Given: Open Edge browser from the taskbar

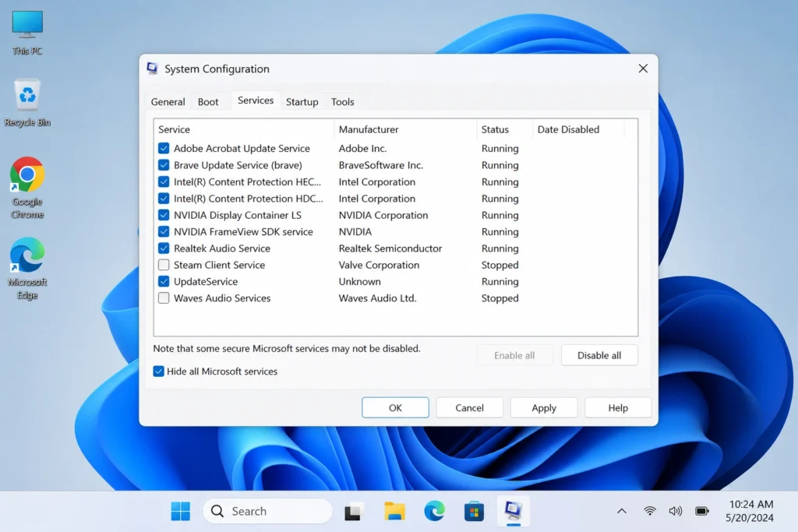Looking at the screenshot, I should coord(434,511).
